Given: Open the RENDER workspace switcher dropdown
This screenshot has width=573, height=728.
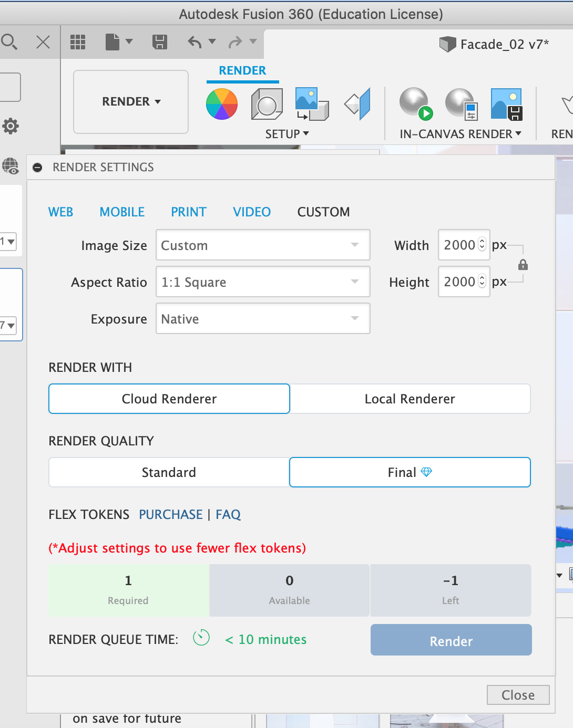Looking at the screenshot, I should [x=131, y=102].
